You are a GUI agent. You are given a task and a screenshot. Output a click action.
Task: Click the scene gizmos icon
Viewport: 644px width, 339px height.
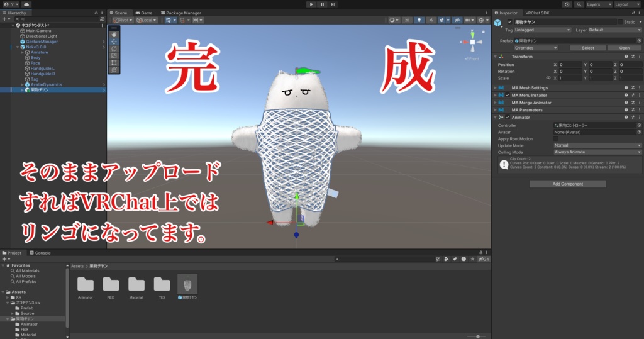pos(481,20)
